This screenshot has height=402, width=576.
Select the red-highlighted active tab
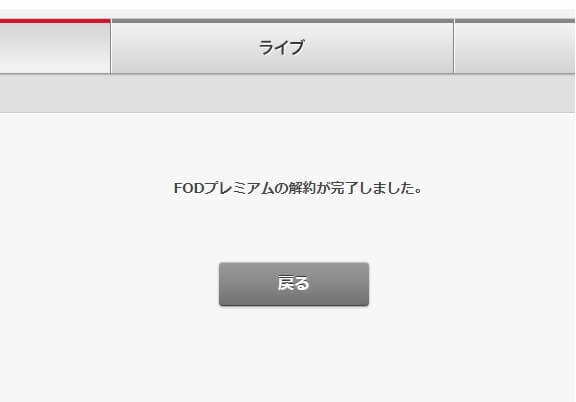tap(55, 47)
